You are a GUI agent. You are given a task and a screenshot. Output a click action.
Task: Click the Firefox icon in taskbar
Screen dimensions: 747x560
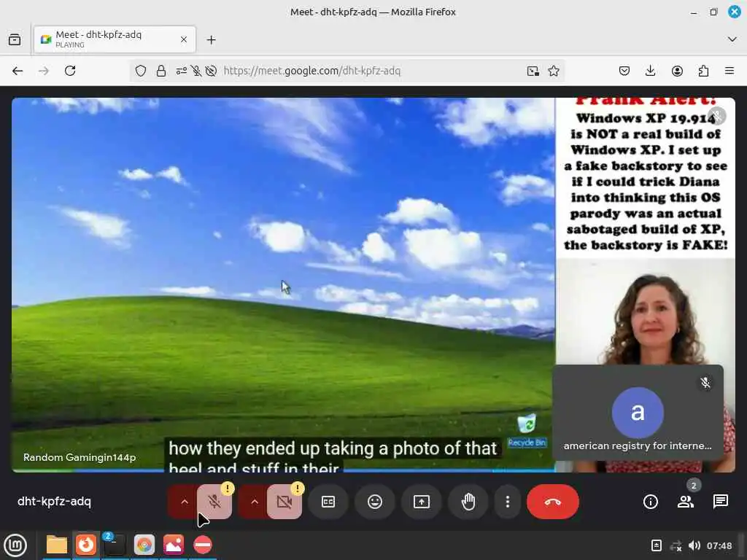click(x=86, y=545)
